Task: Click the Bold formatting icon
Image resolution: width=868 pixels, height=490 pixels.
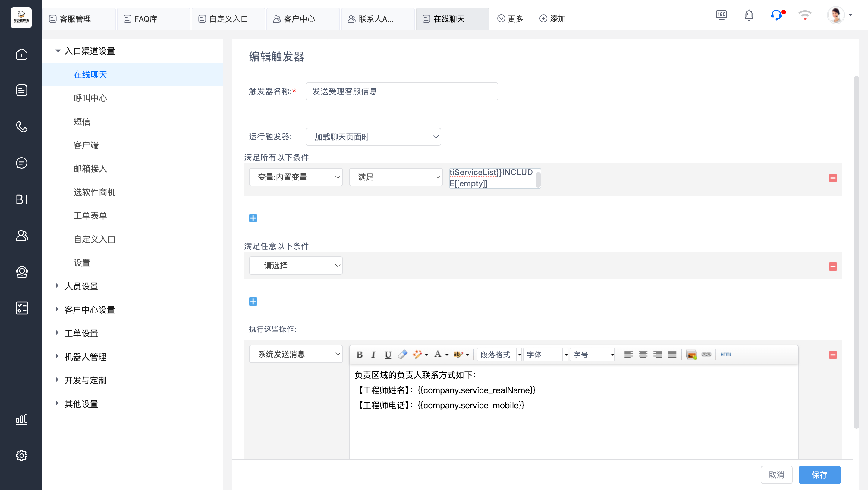Action: point(359,355)
